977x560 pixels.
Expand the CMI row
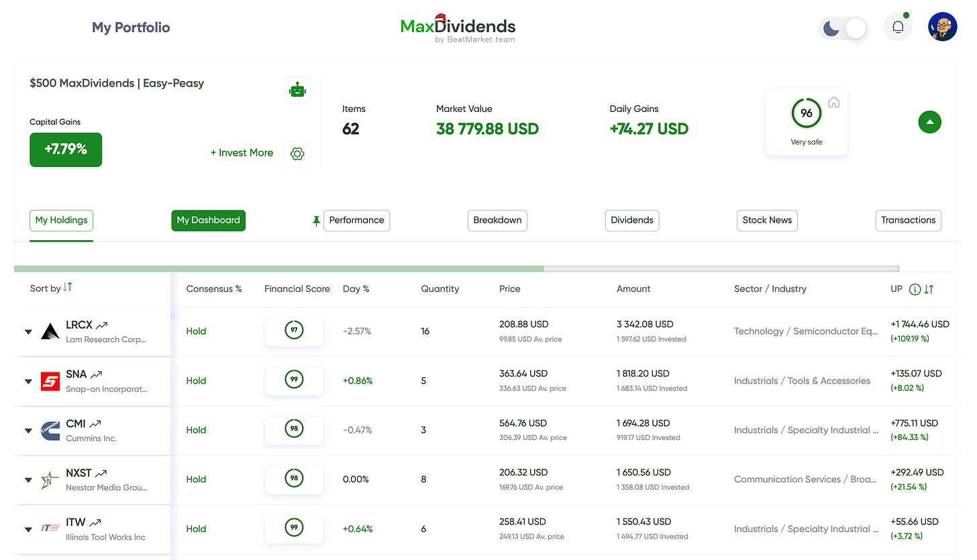[28, 431]
